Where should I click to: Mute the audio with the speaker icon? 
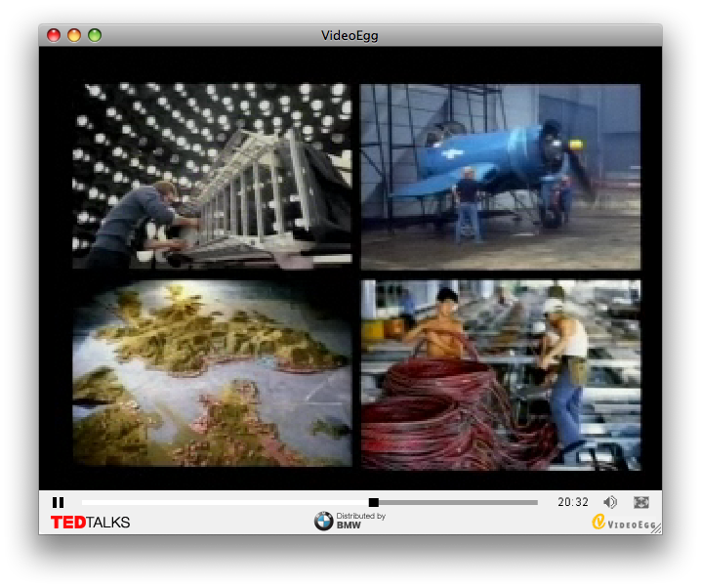(610, 502)
